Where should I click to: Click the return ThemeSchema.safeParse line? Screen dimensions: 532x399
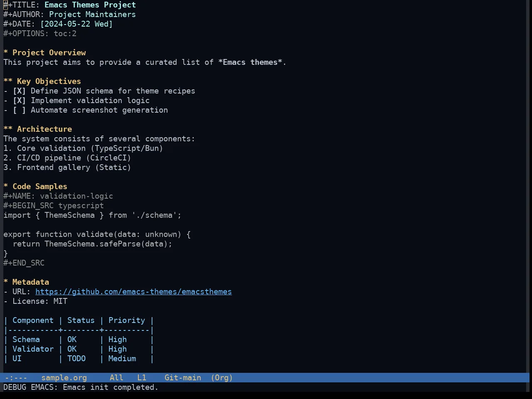pyautogui.click(x=92, y=244)
